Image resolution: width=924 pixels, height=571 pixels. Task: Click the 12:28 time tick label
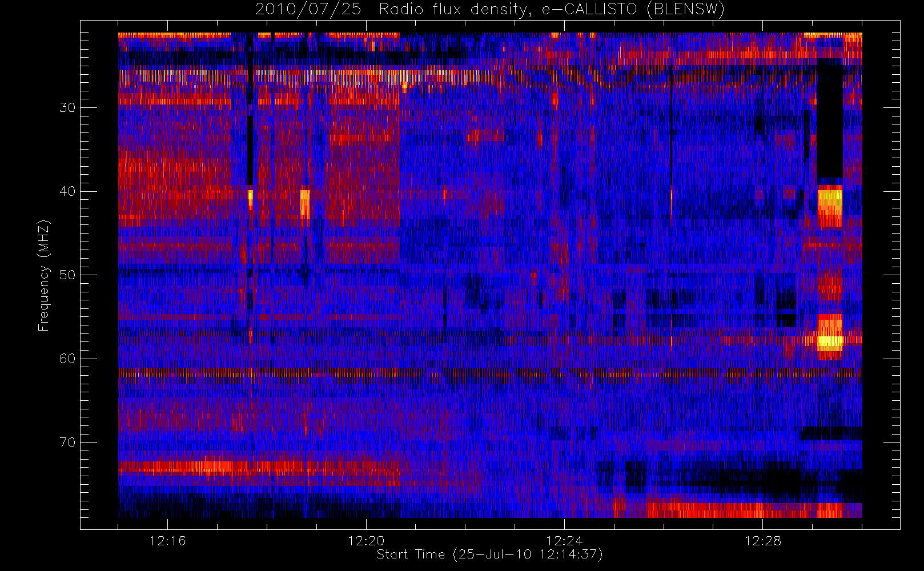(x=762, y=540)
